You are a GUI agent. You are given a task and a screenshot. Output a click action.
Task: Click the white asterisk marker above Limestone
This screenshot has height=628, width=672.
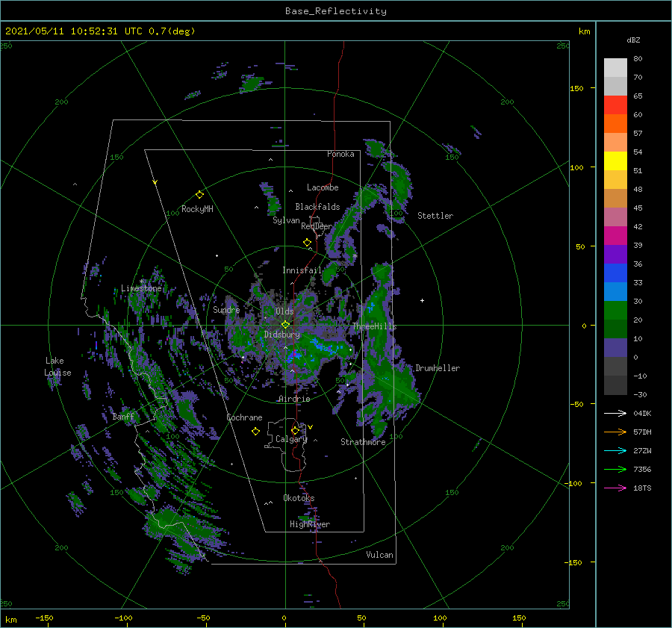click(141, 282)
